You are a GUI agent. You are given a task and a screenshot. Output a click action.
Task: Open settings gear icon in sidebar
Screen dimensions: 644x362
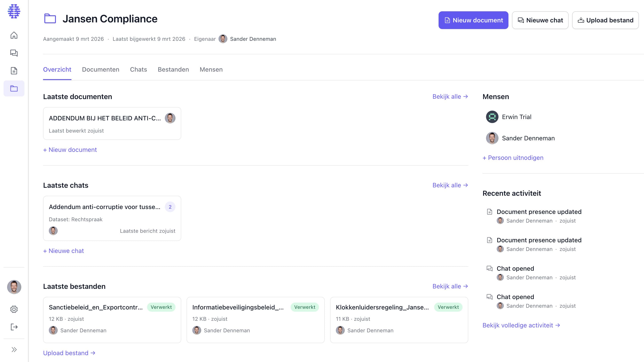click(x=14, y=309)
